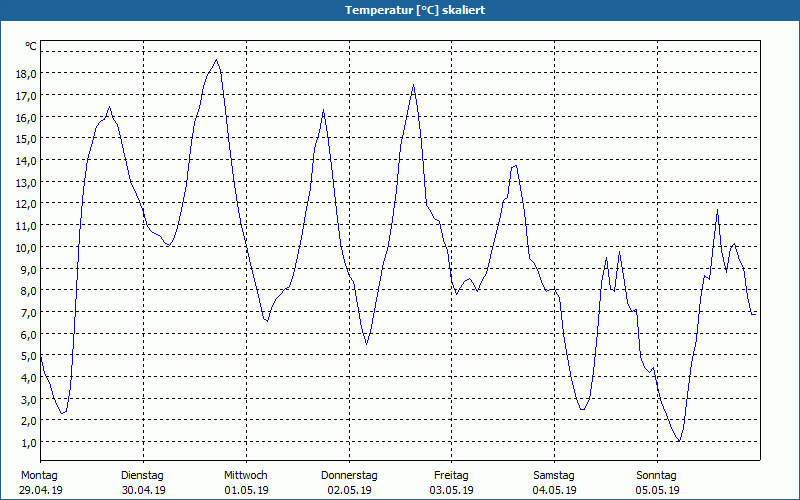Viewport: 800px width, 500px height.
Task: Click the Freitag 03.05.19 axis label
Action: (x=452, y=483)
